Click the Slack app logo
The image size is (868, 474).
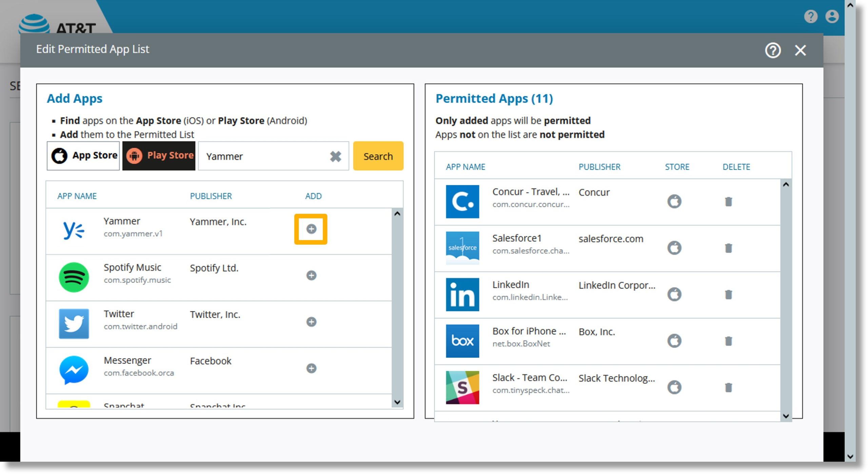pos(462,387)
